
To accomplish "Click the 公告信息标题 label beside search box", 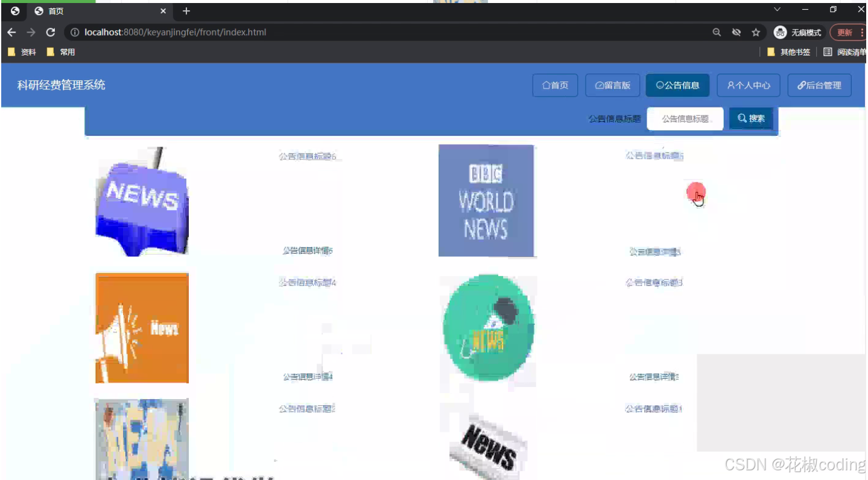I will (614, 119).
